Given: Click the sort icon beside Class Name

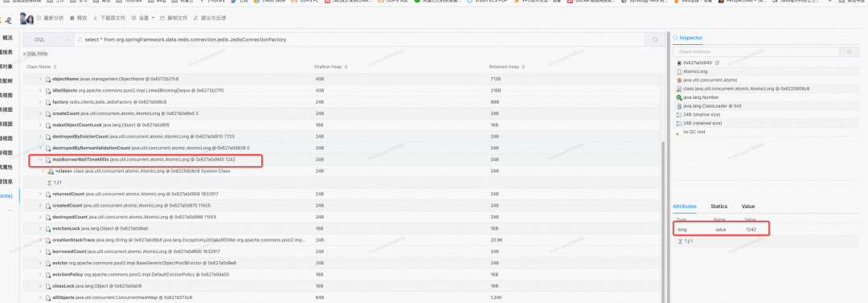Looking at the screenshot, I should click(55, 67).
